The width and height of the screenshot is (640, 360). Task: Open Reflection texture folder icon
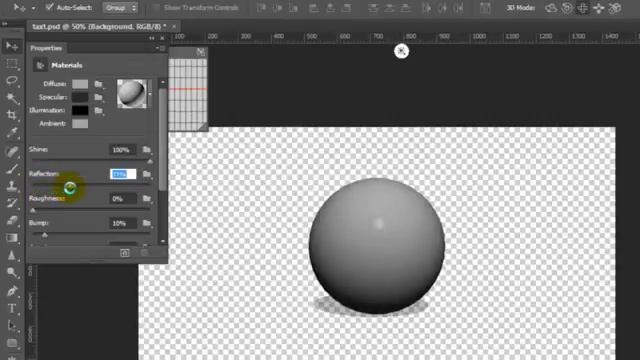pyautogui.click(x=147, y=174)
